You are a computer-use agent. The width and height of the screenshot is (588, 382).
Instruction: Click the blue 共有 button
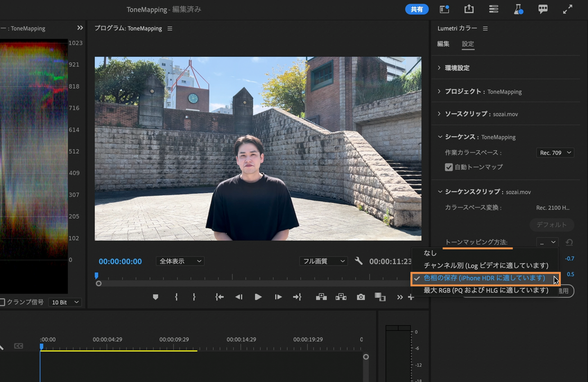[x=416, y=9]
